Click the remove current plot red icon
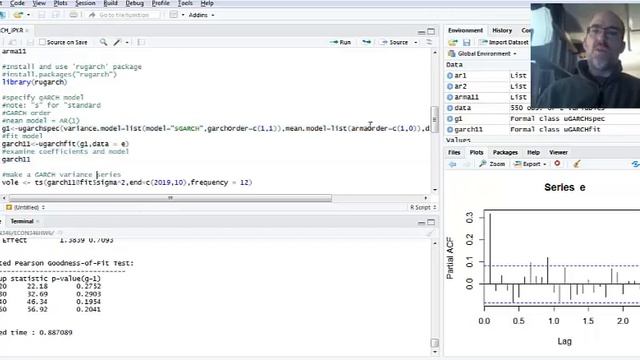Image resolution: width=640 pixels, height=360 pixels. 557,164
